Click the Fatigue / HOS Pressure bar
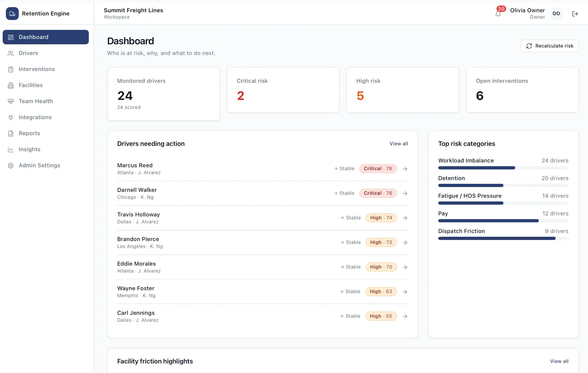 [503, 203]
